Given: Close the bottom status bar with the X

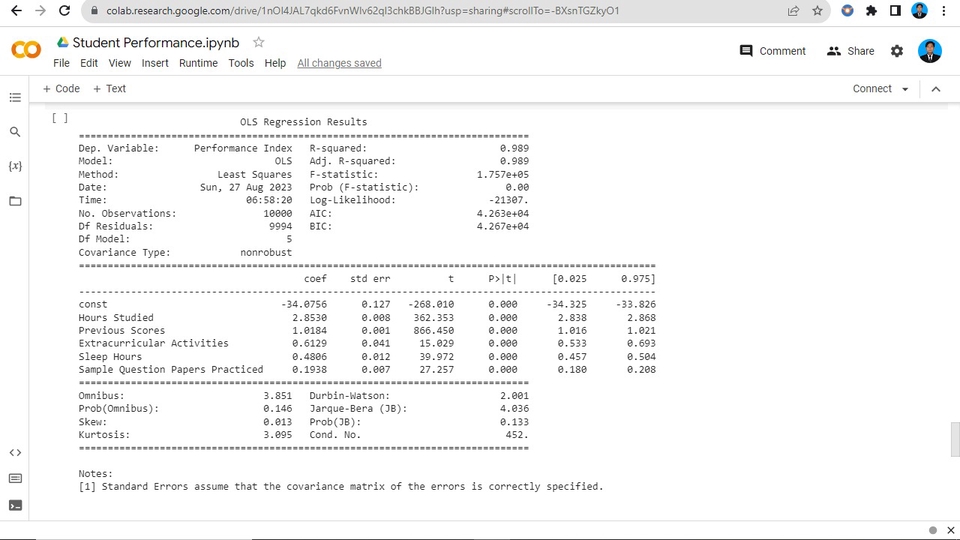Looking at the screenshot, I should (950, 530).
